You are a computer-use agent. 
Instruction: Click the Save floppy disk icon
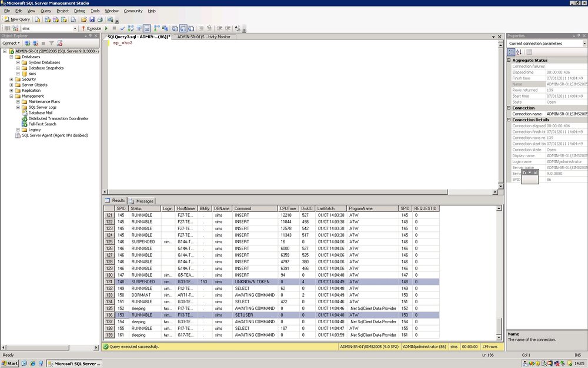tap(92, 19)
